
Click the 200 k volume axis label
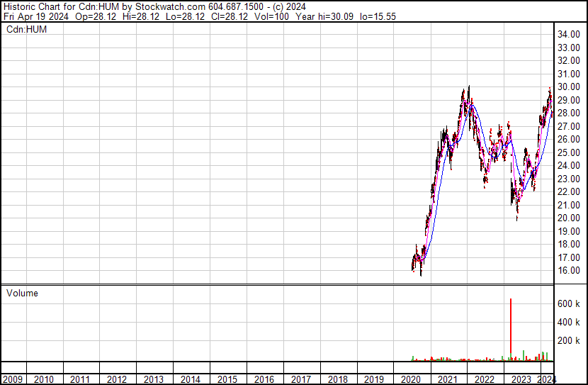pyautogui.click(x=569, y=340)
